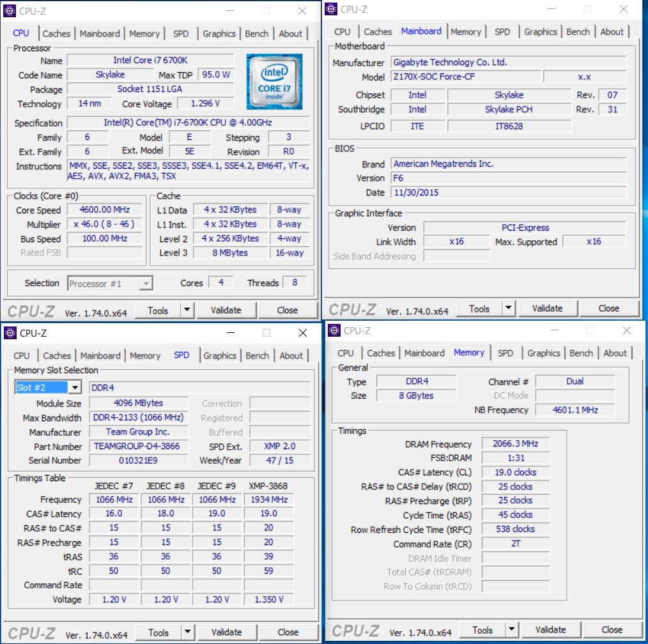Open Caches tab in the Memory window
This screenshot has height=644, width=648.
click(381, 353)
